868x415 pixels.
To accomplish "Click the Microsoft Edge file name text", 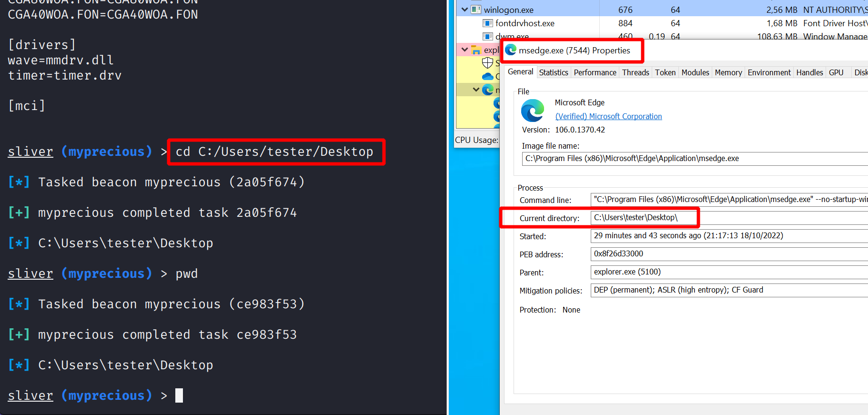I will click(579, 102).
